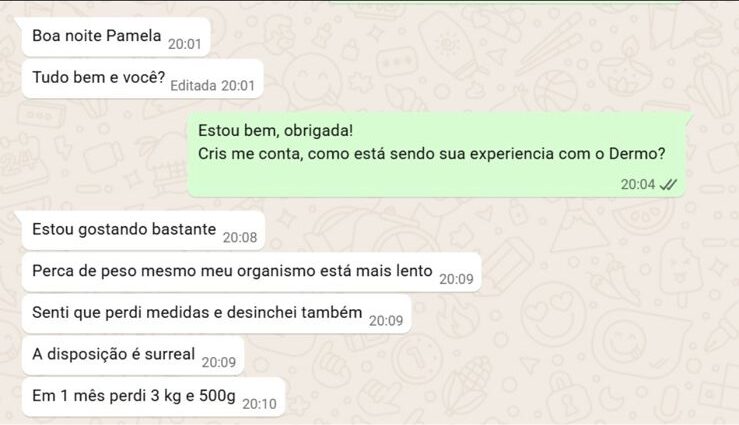Select the 'Estou gostando bastante' message
Viewport: 739px width, 425px height.
tap(143, 230)
